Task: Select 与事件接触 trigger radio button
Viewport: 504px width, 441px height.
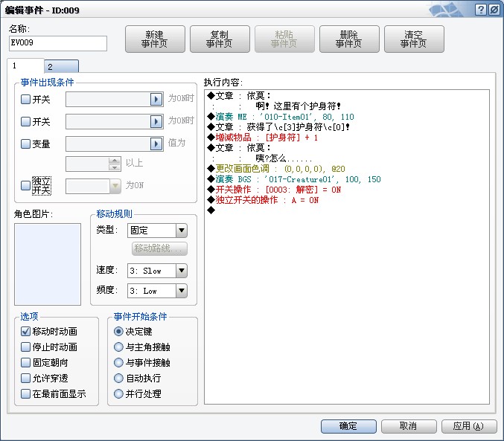Action: pyautogui.click(x=118, y=363)
